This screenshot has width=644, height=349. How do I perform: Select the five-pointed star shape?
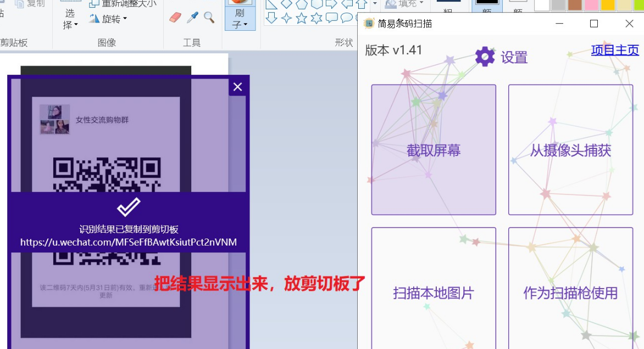[301, 17]
